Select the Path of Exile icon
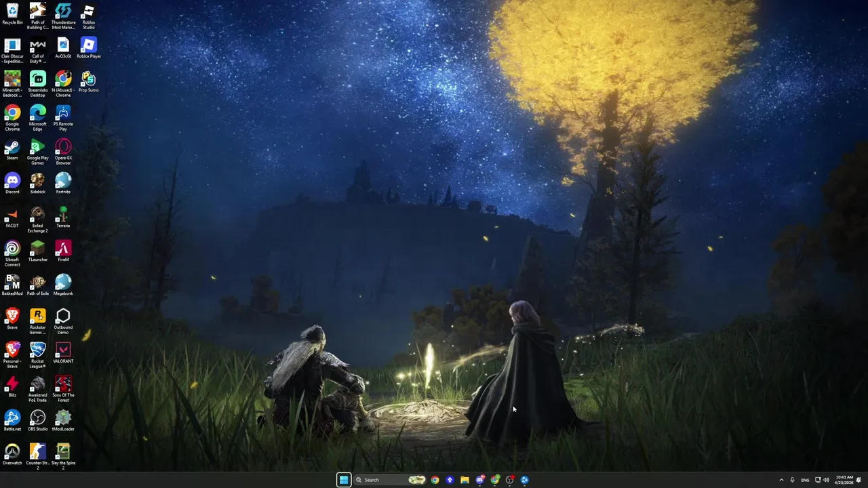Screen dimensions: 868x488 [37, 286]
